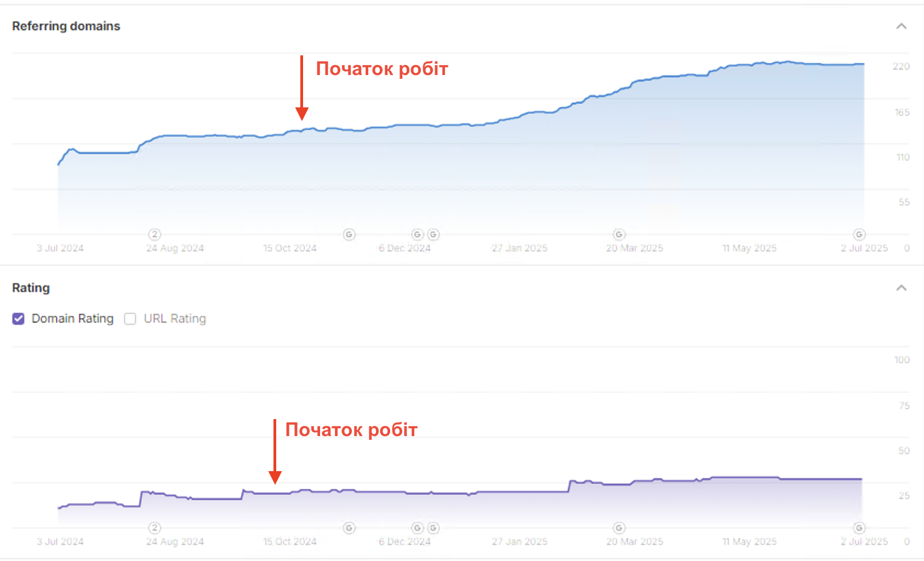Click the 75 value on Rating axis
The image size is (924, 561).
pyautogui.click(x=904, y=406)
